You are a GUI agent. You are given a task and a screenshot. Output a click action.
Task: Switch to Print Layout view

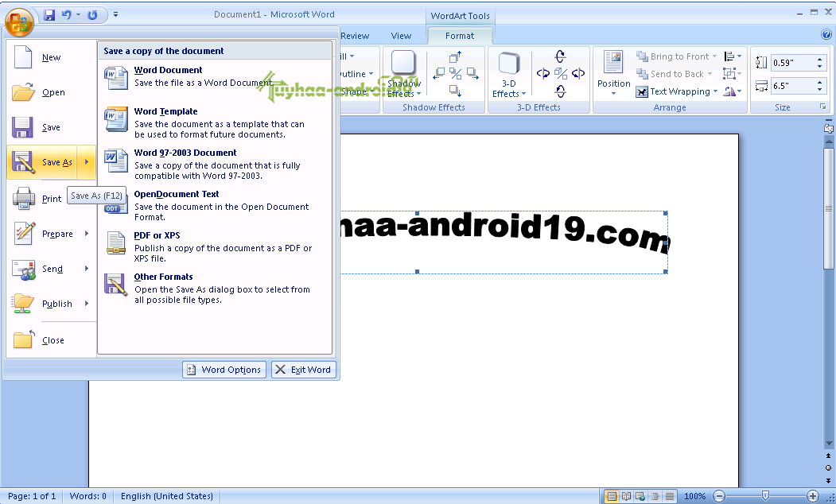click(612, 496)
